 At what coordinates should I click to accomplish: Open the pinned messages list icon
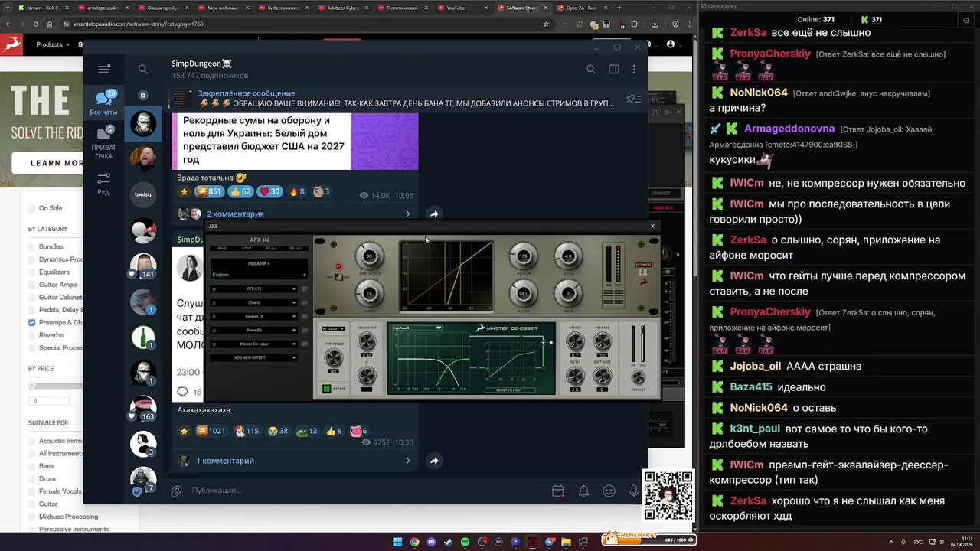(633, 99)
